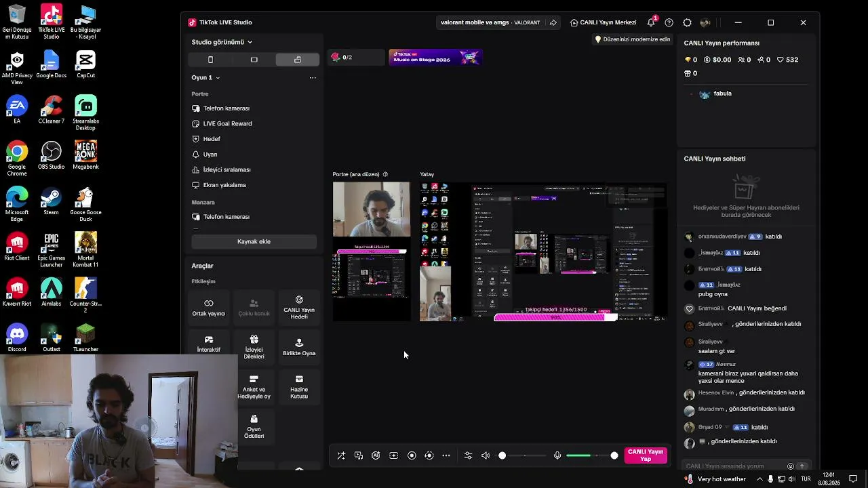Click the Very hot weather taskbar widget
This screenshot has width=868, height=488.
click(x=715, y=479)
